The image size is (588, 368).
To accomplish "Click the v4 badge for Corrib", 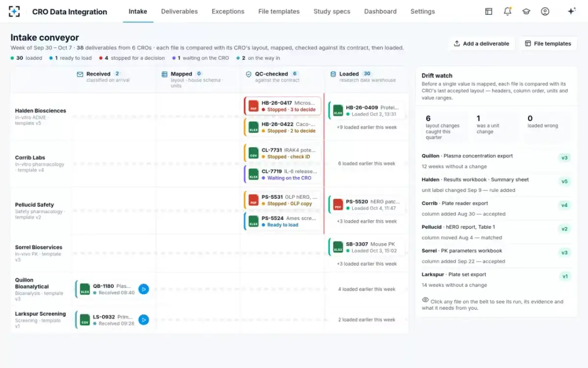I will pyautogui.click(x=564, y=205).
